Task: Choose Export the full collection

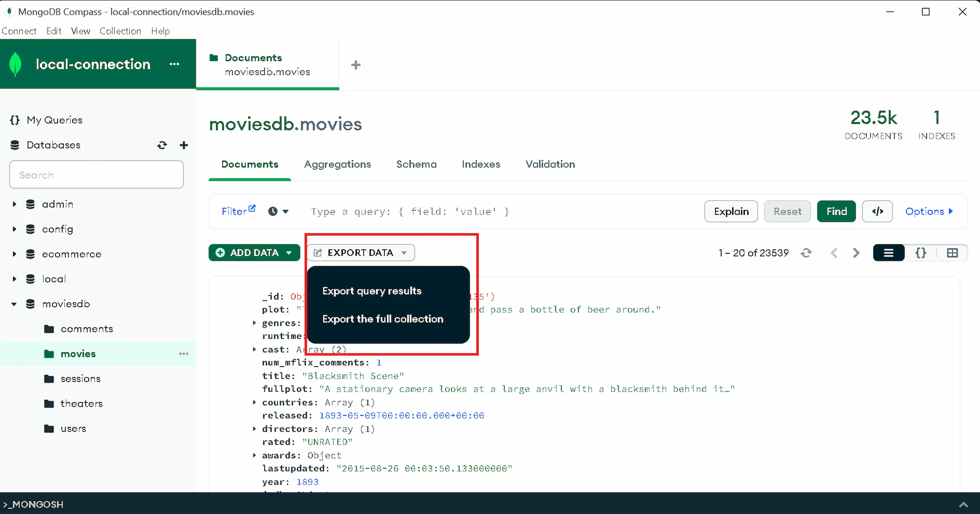Action: (383, 319)
